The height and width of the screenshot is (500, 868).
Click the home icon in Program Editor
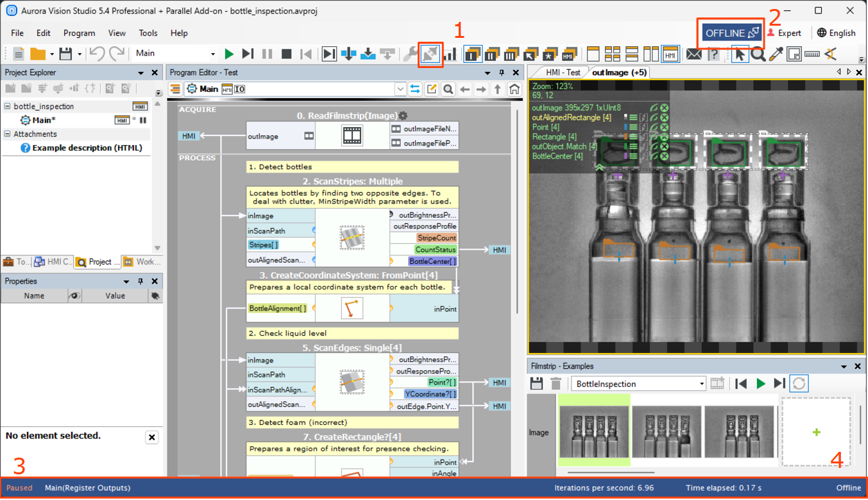[514, 89]
